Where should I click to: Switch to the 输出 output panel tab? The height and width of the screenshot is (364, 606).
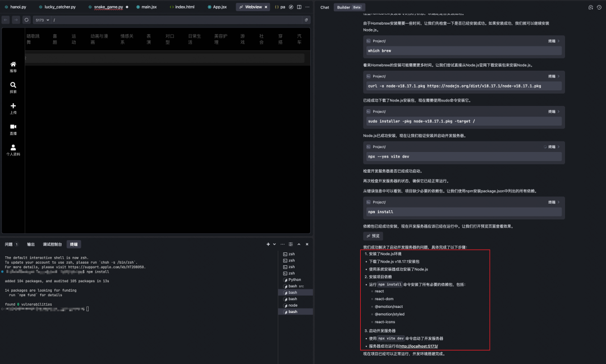[x=31, y=244]
